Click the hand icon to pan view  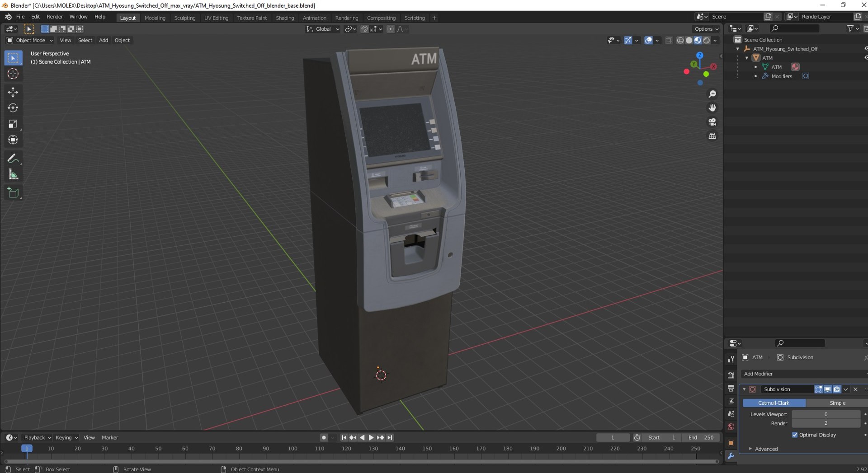(712, 108)
